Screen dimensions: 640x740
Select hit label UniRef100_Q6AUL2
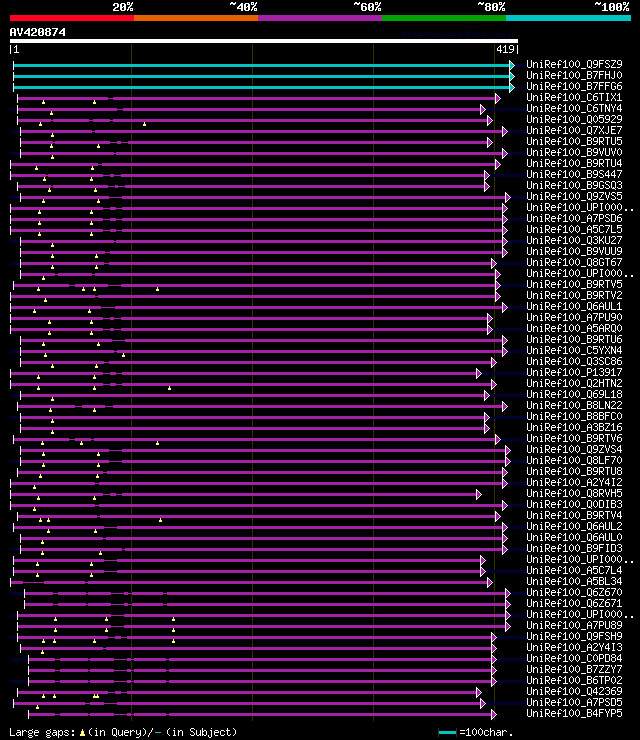[574, 526]
